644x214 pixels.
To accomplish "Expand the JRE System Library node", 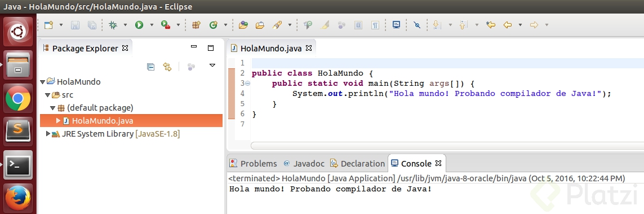I will point(48,134).
